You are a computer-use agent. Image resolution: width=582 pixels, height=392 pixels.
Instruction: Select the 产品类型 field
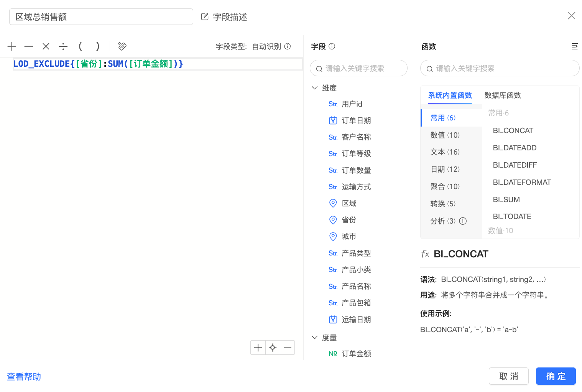357,253
